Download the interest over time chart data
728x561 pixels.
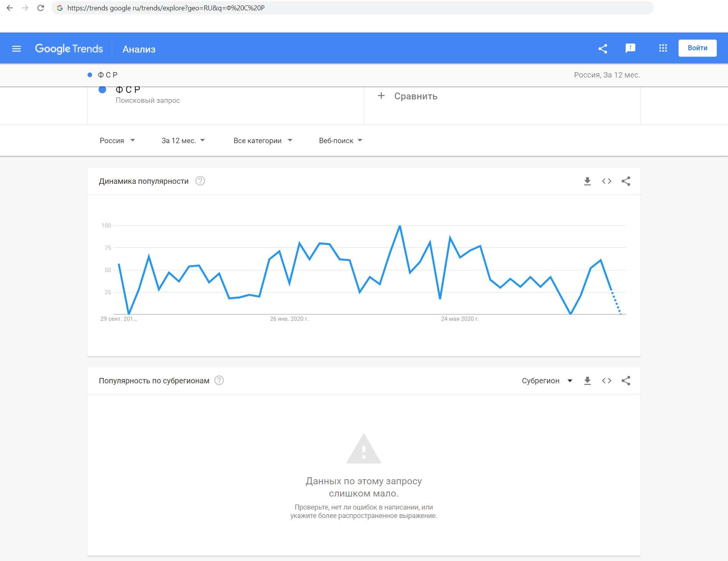587,181
